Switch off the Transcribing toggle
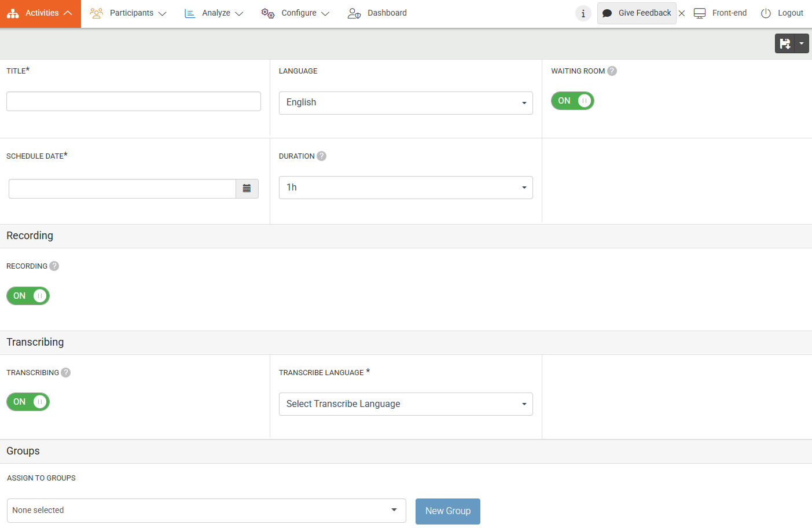The width and height of the screenshot is (812, 528). (28, 402)
